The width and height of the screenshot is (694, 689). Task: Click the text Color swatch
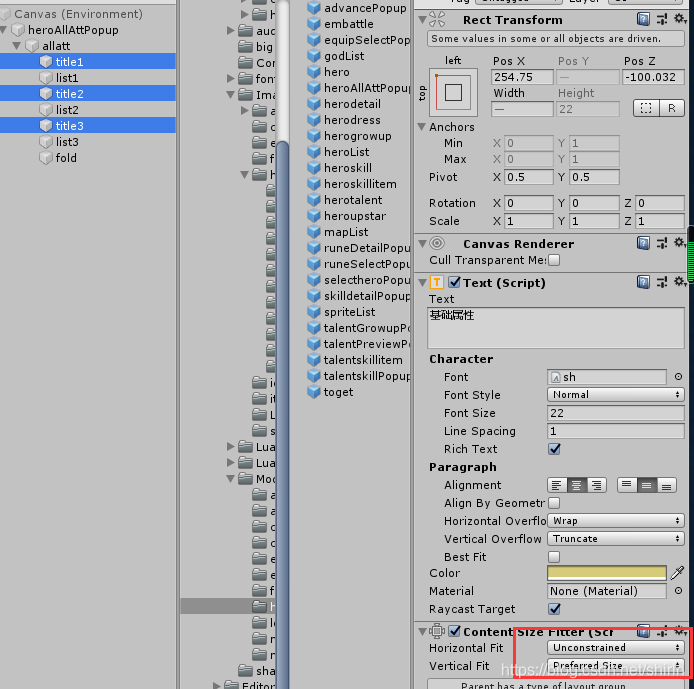click(x=607, y=573)
